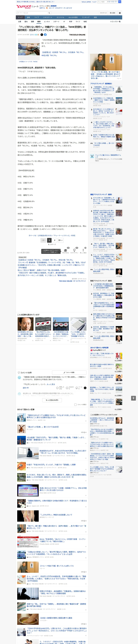This screenshot has height=644, width=138.
Task: Open 【ランキング】都道府県「生活保護者率」 related link
Action: [52, 263]
